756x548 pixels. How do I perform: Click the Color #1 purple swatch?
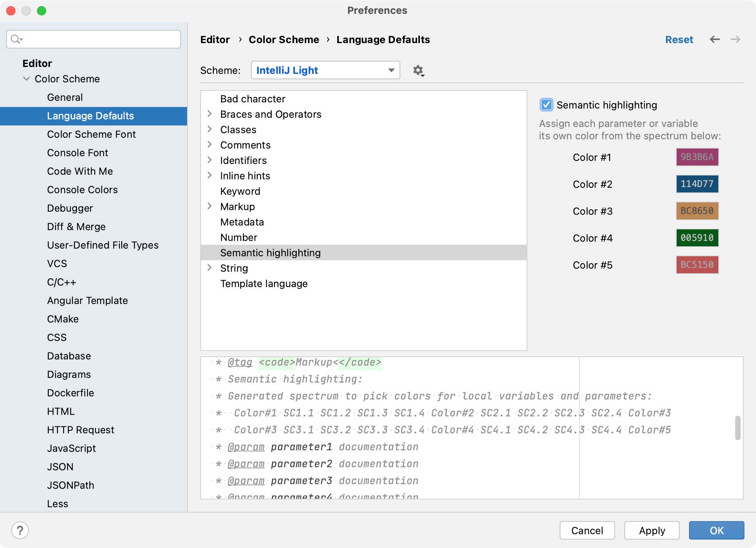pos(697,157)
